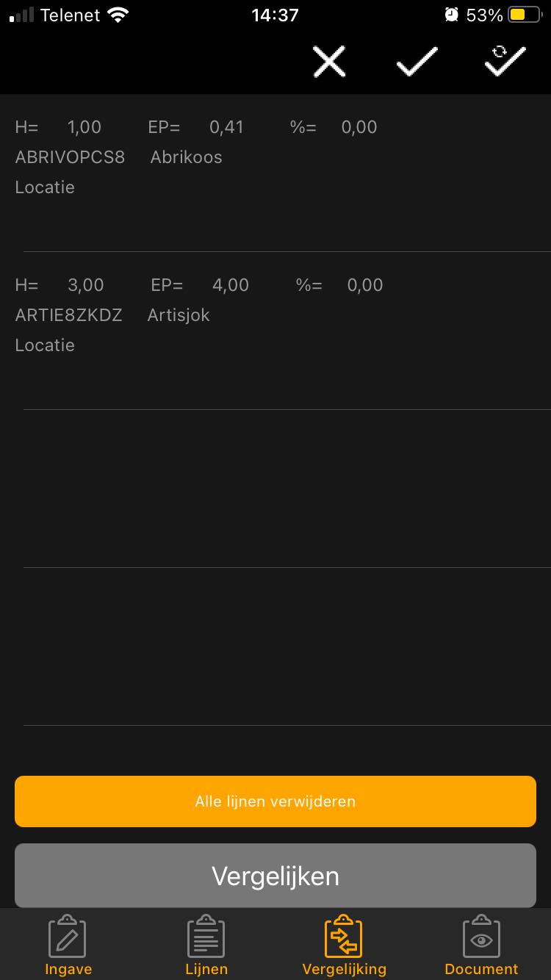Tap the Locatie field under Abrikoos
The width and height of the screenshot is (551, 980).
pos(45,187)
